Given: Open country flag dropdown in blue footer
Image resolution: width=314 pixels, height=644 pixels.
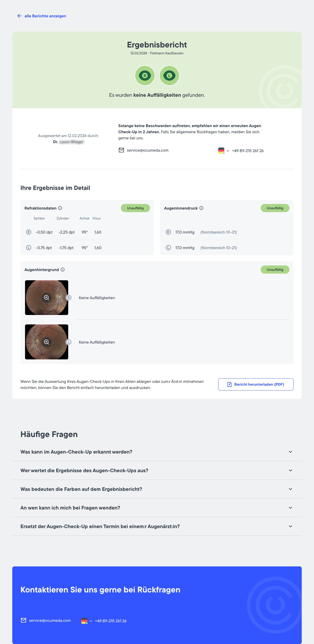Looking at the screenshot, I should point(87,621).
